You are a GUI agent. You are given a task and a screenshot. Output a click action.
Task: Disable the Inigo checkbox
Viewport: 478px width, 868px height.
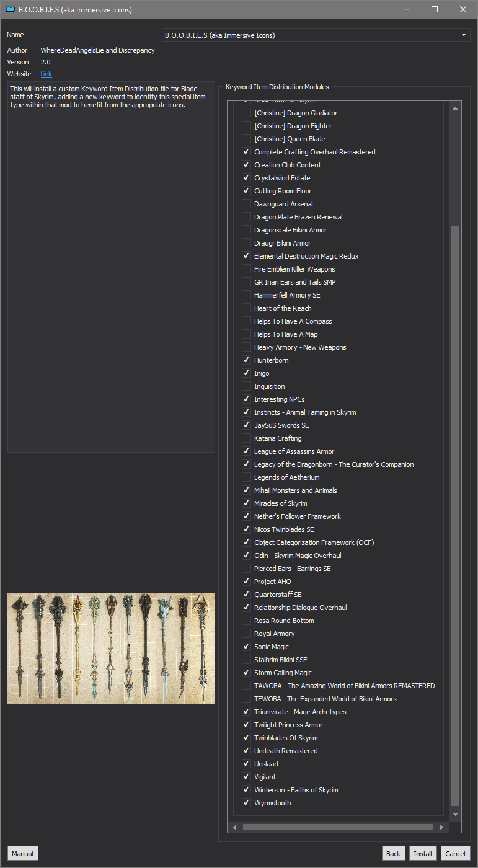(x=246, y=373)
